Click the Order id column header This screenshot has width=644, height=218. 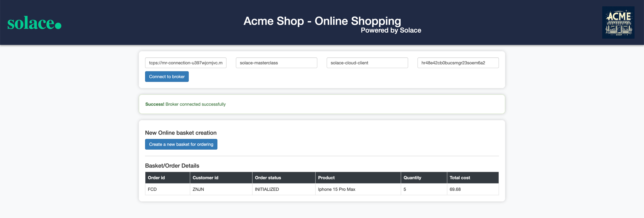156,178
